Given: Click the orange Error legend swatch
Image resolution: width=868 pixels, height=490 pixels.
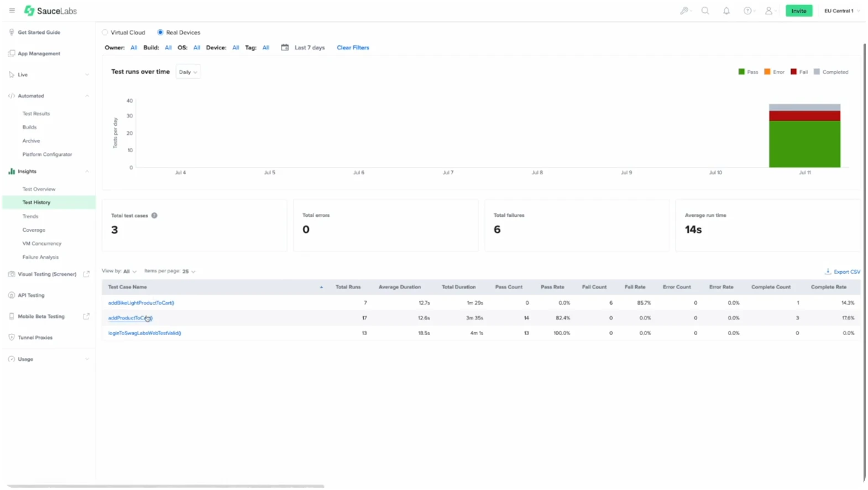Looking at the screenshot, I should click(x=767, y=72).
